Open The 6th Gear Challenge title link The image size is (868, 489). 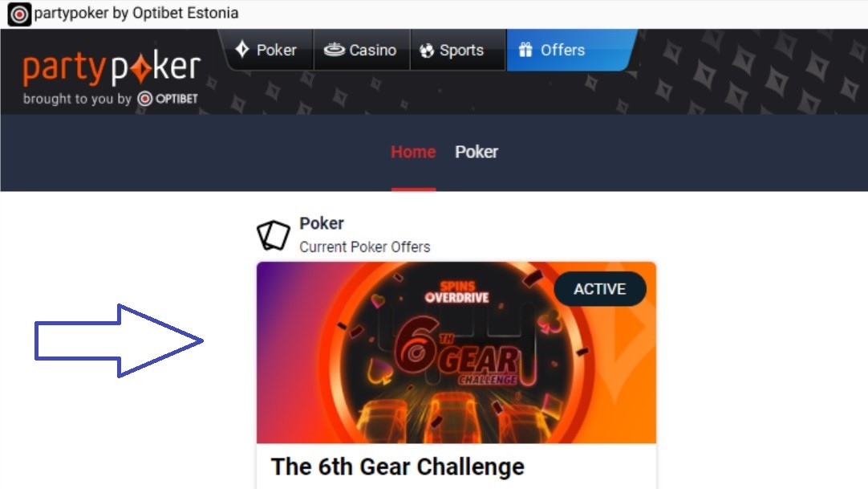point(397,467)
